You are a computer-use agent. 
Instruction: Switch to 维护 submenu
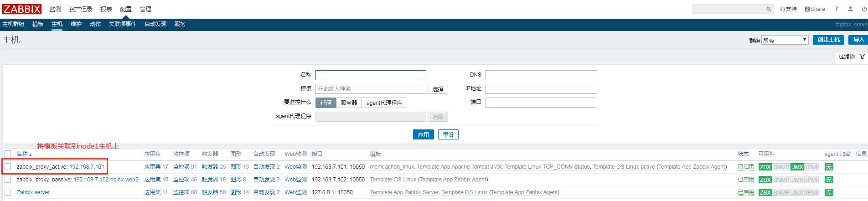click(76, 24)
